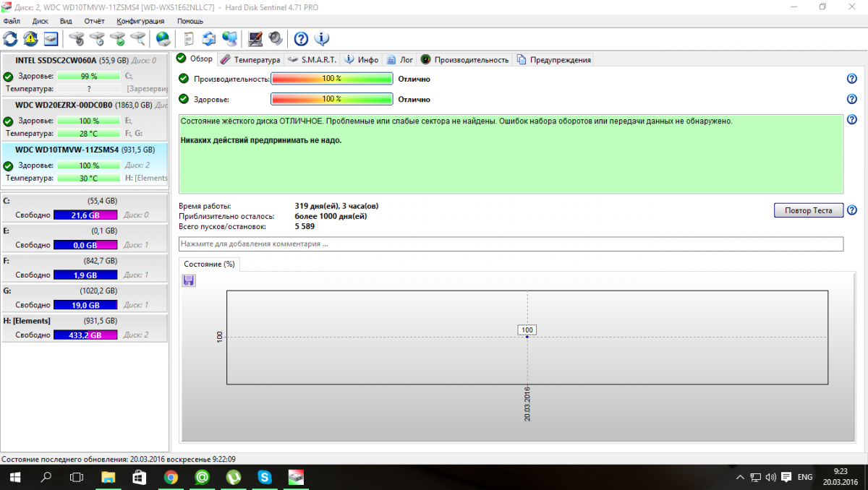
Task: Select the Состояние (%) chart tab
Action: [209, 265]
